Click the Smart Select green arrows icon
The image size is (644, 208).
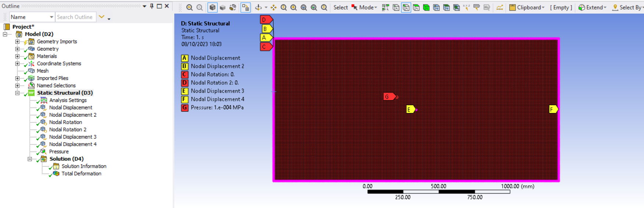coord(385,7)
